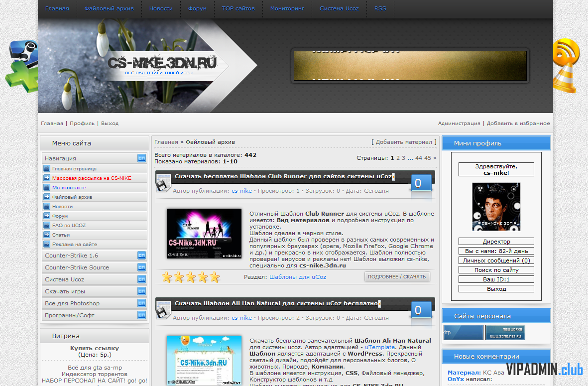The image size is (588, 386).
Task: Click the icon beside Массовая рассылка на CS-NIKE
Action: (47, 178)
